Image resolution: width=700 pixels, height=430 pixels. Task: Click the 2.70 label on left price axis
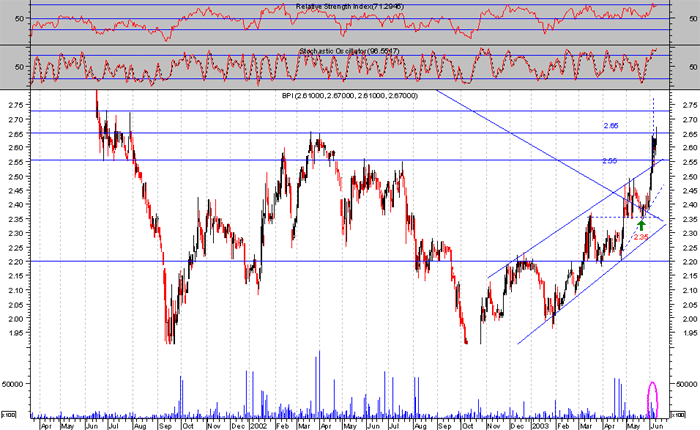tap(16, 119)
